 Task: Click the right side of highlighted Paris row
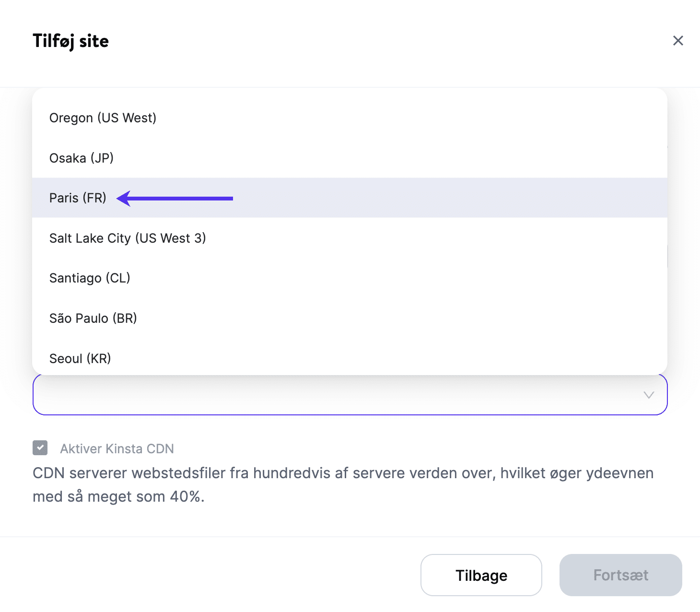coord(479,198)
